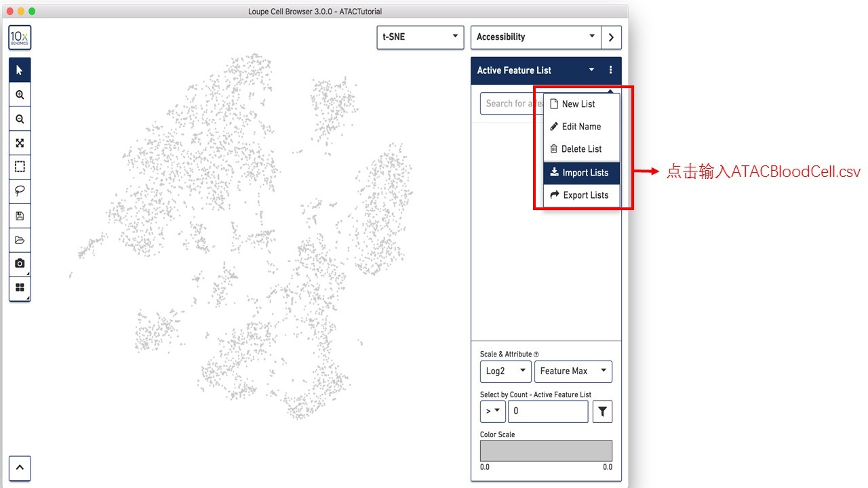
Task: Click the zoom out magnifier tool
Action: [20, 119]
